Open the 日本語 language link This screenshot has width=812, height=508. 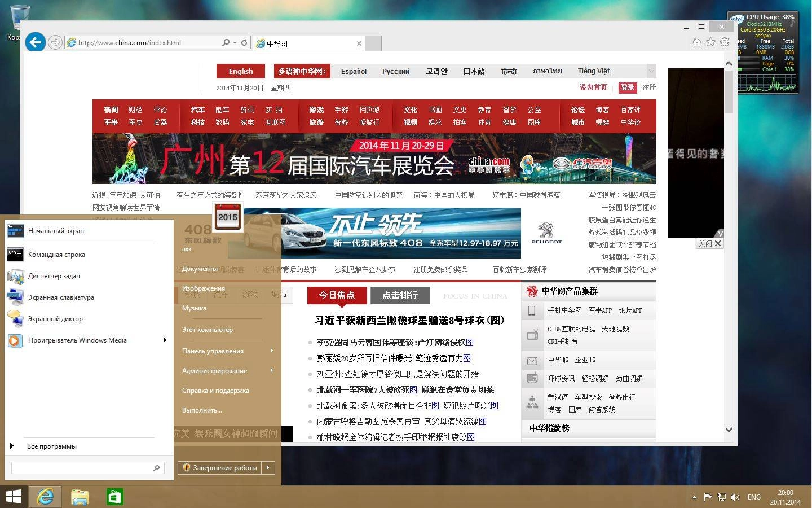[x=474, y=71]
